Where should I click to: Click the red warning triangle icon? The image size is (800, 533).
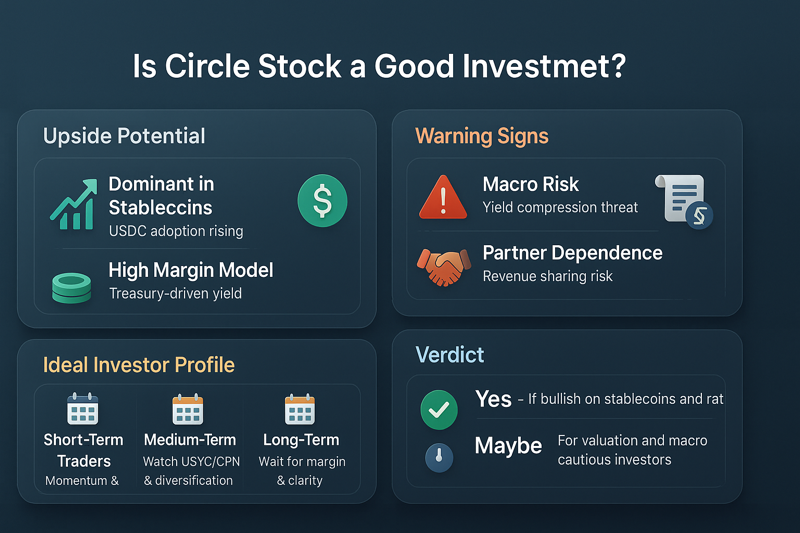click(x=443, y=197)
